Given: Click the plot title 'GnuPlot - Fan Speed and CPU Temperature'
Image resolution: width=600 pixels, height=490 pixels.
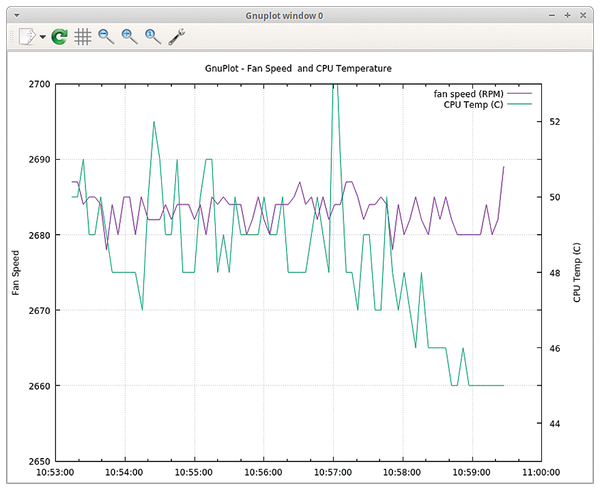Looking at the screenshot, I should (x=298, y=68).
